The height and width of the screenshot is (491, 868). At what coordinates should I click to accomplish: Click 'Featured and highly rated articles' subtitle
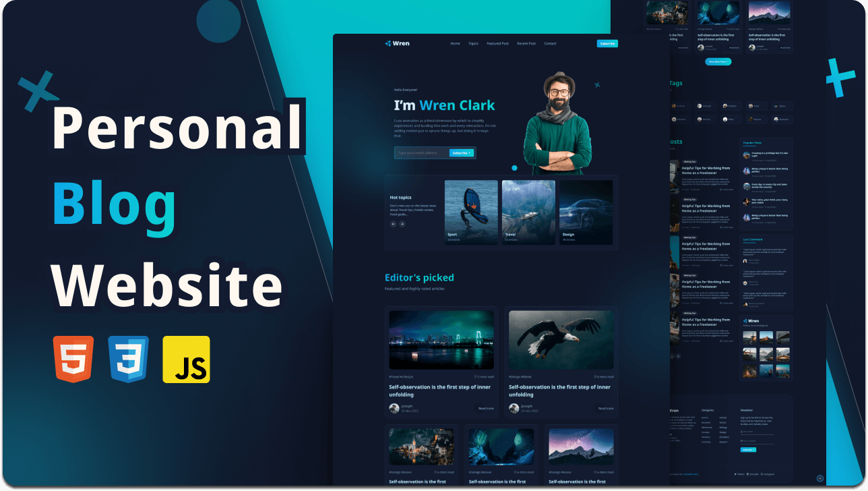click(414, 289)
